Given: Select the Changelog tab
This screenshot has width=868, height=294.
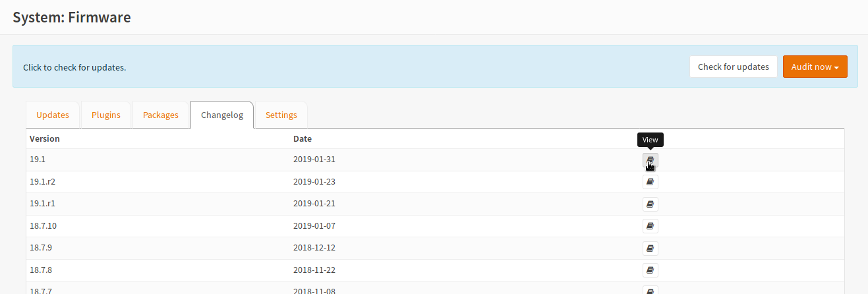Looking at the screenshot, I should point(222,115).
